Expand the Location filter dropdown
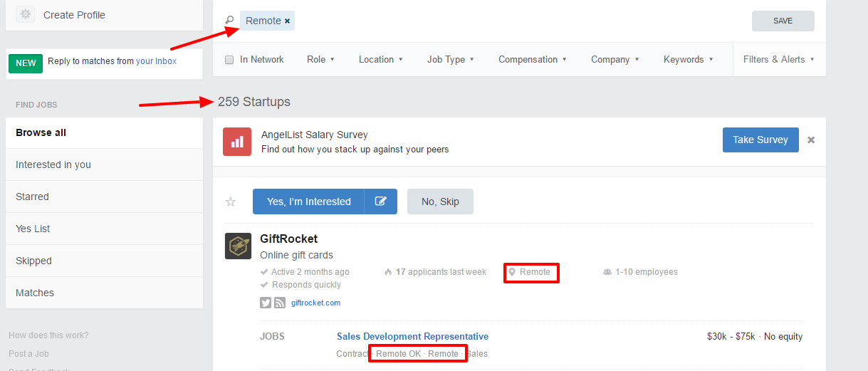Viewport: 868px width, 371px height. (x=380, y=60)
